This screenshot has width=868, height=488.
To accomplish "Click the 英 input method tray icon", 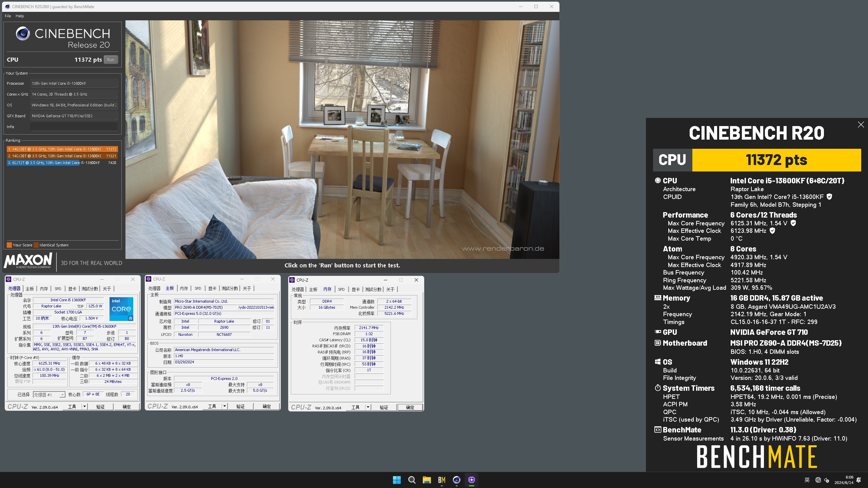I will (807, 480).
